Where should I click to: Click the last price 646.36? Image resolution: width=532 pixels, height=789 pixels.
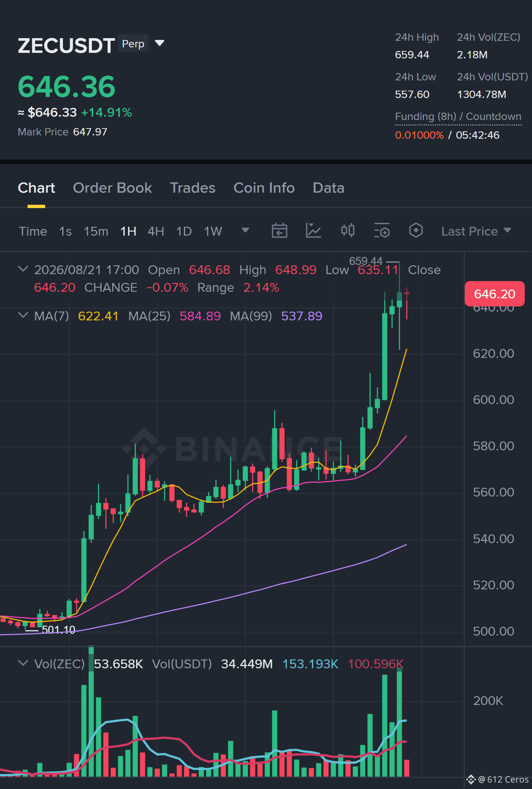point(67,87)
